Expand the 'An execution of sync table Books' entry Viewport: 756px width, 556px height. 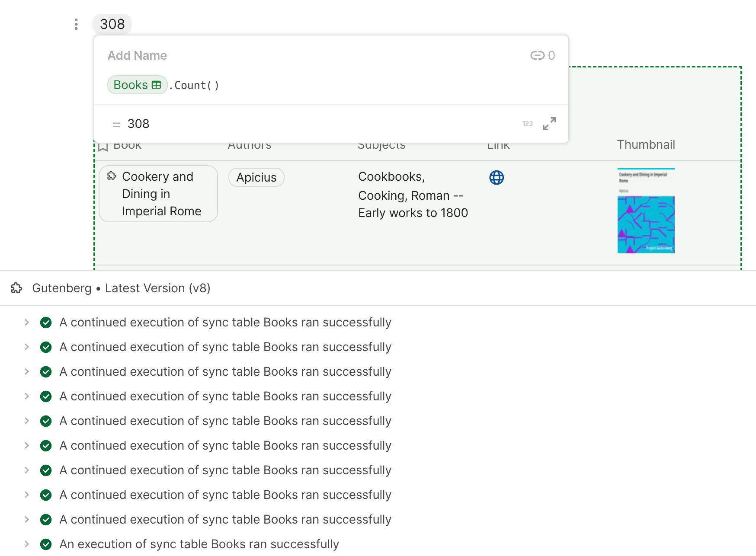point(27,544)
